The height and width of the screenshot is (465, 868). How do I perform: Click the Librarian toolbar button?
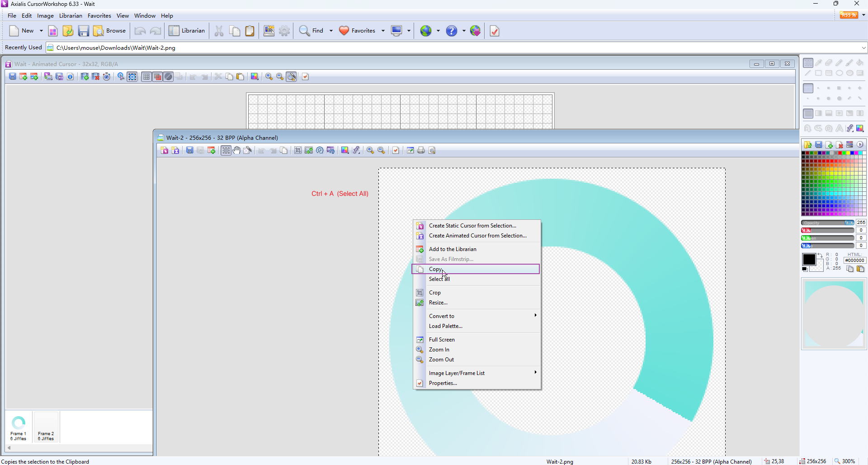click(x=187, y=31)
